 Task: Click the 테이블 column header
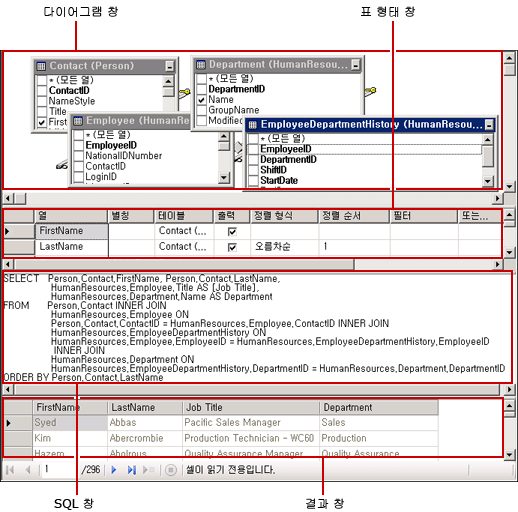184,216
